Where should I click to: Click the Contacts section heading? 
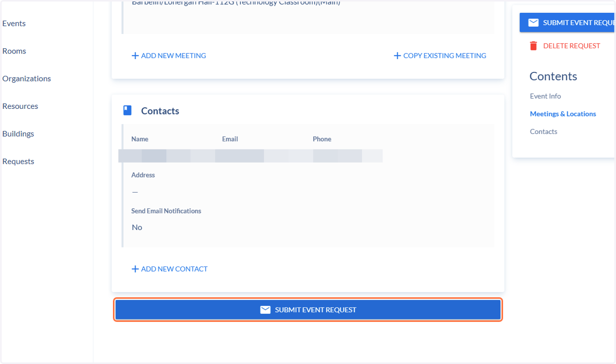160,111
